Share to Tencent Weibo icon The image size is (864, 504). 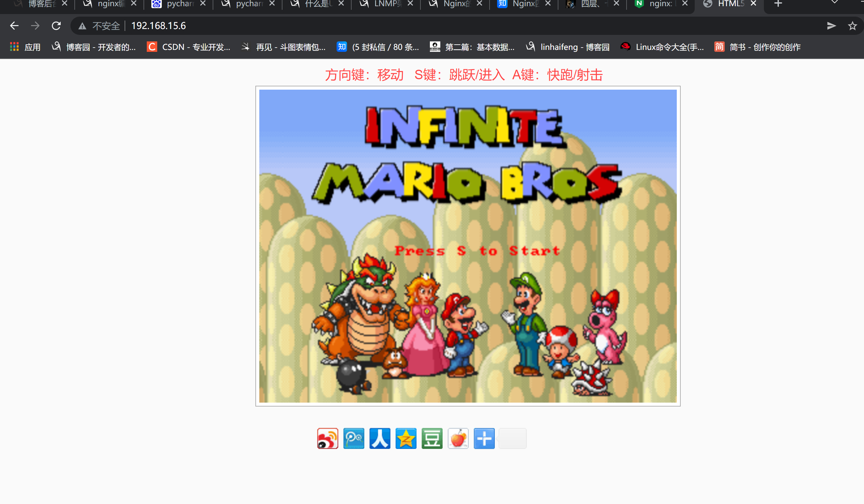click(x=354, y=438)
